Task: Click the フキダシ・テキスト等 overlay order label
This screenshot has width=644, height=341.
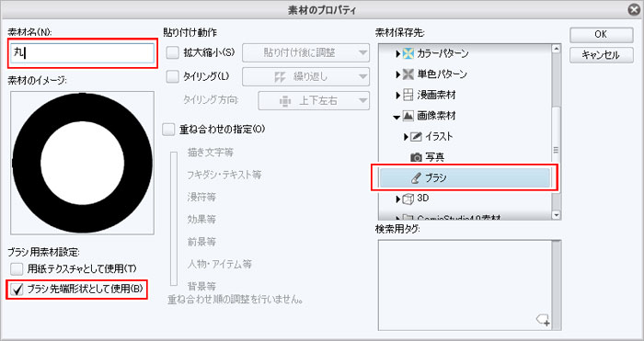Action: [224, 176]
